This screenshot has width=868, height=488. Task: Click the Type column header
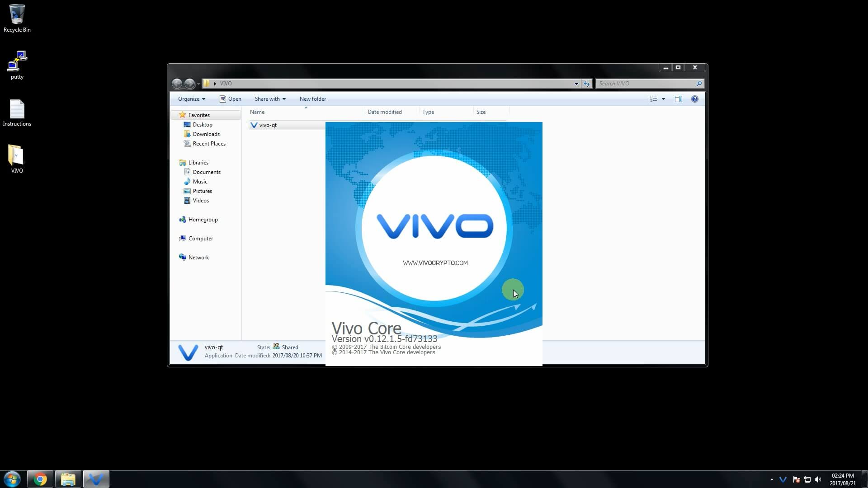click(428, 112)
